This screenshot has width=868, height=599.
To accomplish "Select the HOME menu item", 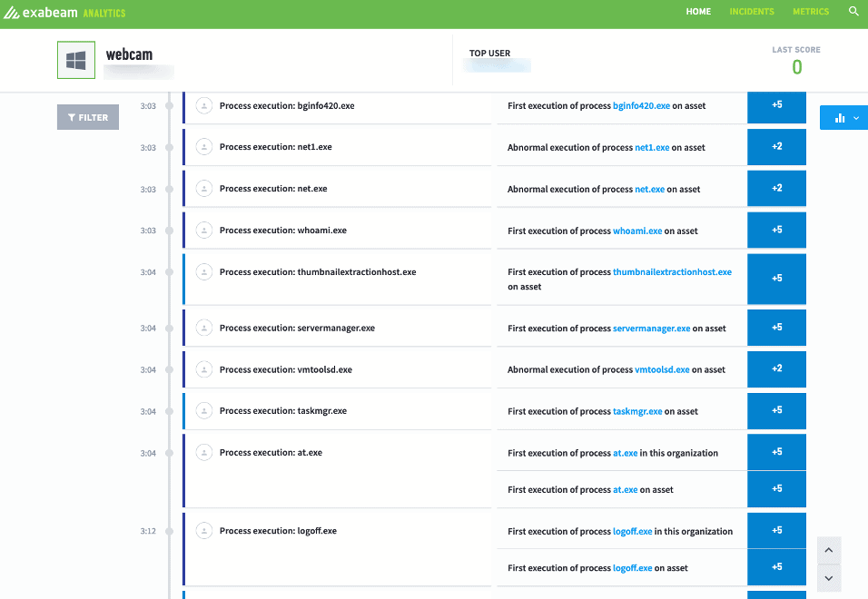I will (x=698, y=11).
